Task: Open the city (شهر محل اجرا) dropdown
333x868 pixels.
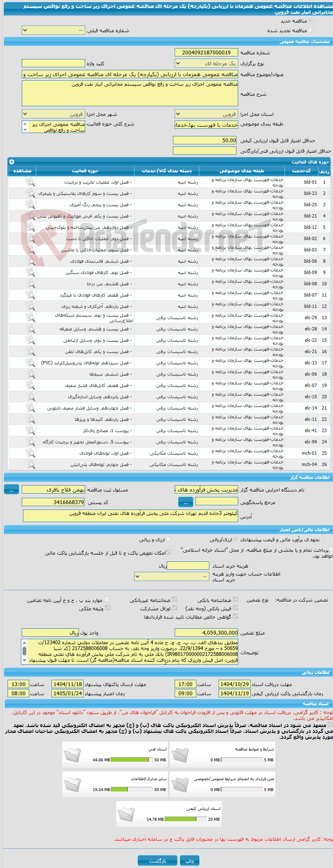Action: tap(53, 114)
